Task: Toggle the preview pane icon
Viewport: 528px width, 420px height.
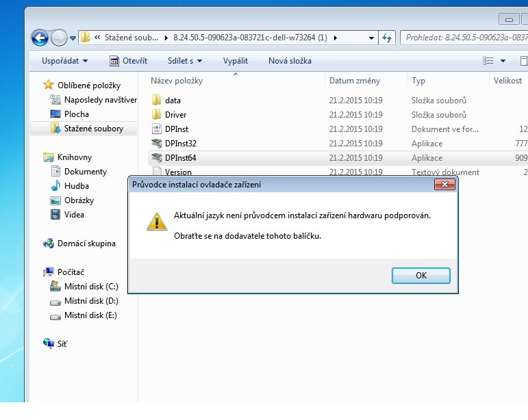Action: point(524,61)
